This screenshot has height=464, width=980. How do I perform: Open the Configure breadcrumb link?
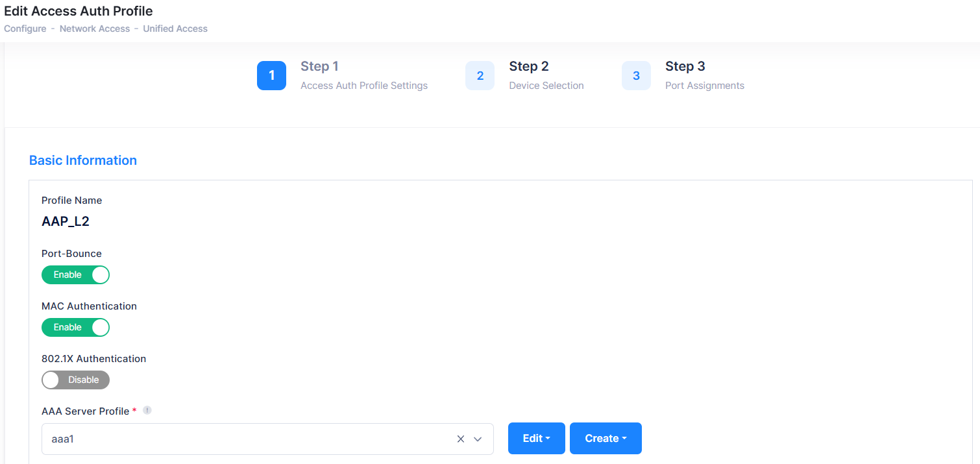pos(25,29)
